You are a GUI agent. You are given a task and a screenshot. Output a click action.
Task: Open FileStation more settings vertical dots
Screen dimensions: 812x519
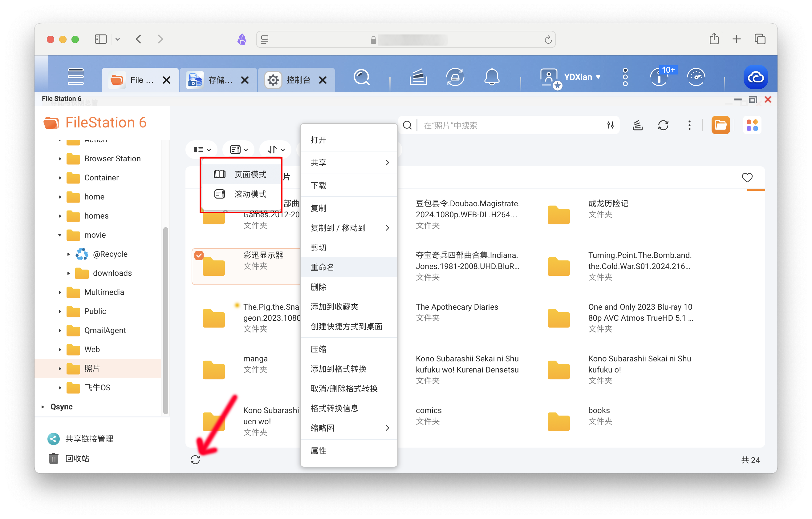pos(689,125)
